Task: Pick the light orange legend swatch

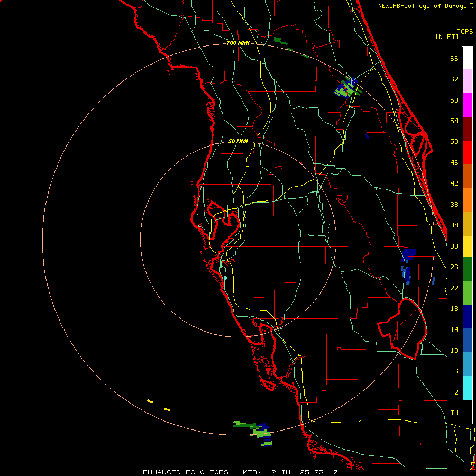Action: coord(467,200)
